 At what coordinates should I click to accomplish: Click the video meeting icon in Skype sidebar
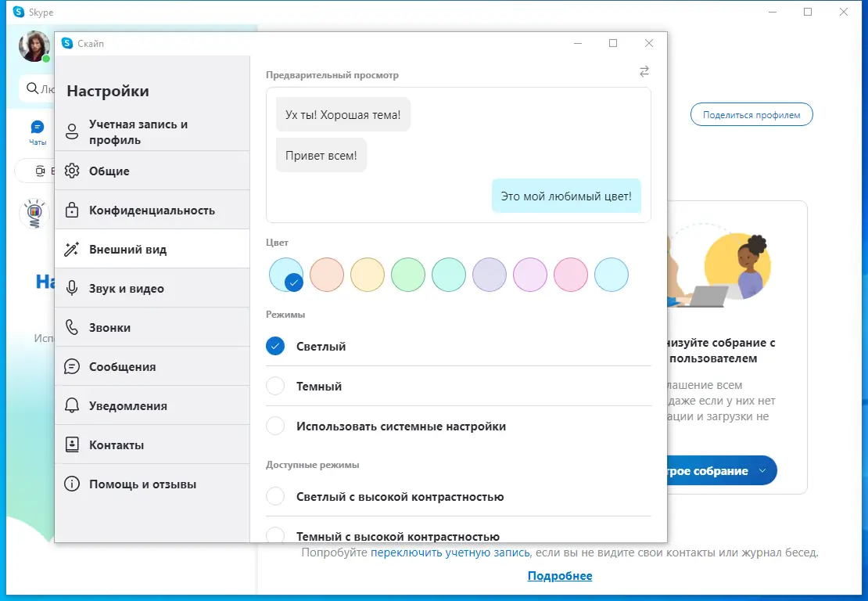(x=41, y=171)
